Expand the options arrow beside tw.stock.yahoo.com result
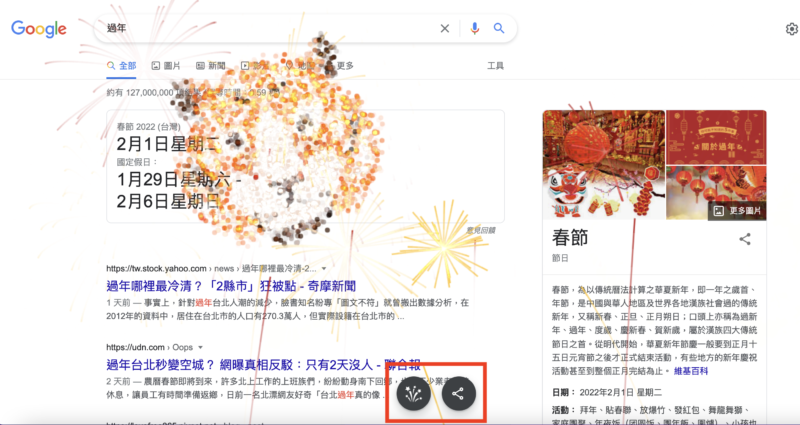 [323, 268]
